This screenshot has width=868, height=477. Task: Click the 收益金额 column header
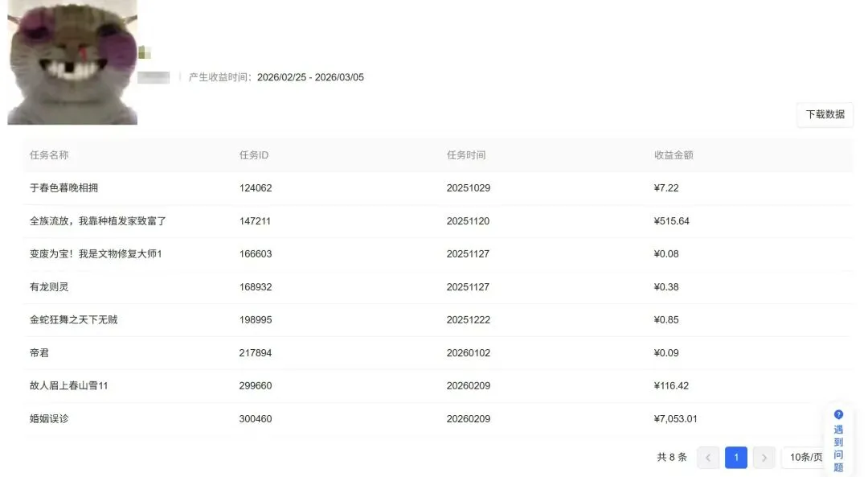coord(674,155)
